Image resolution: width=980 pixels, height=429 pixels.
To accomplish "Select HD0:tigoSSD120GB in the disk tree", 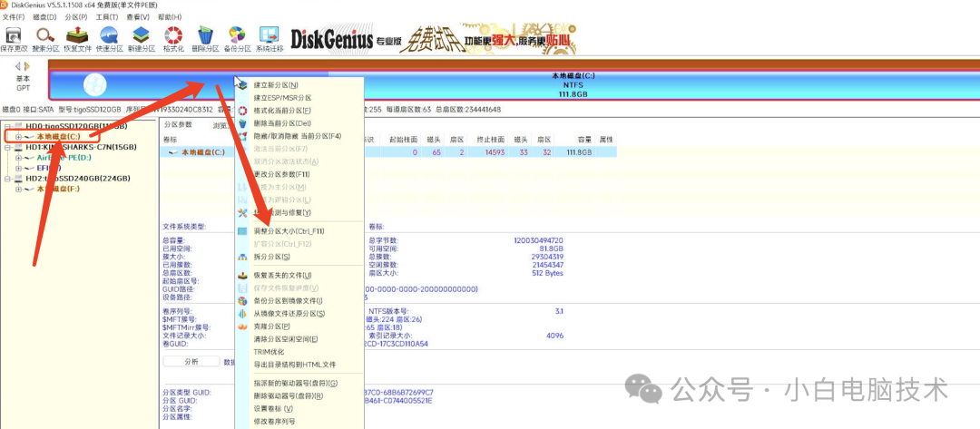I will click(76, 126).
